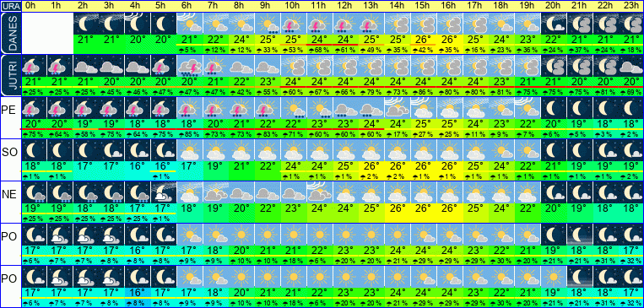Select the SO day row label

[x=9, y=153]
